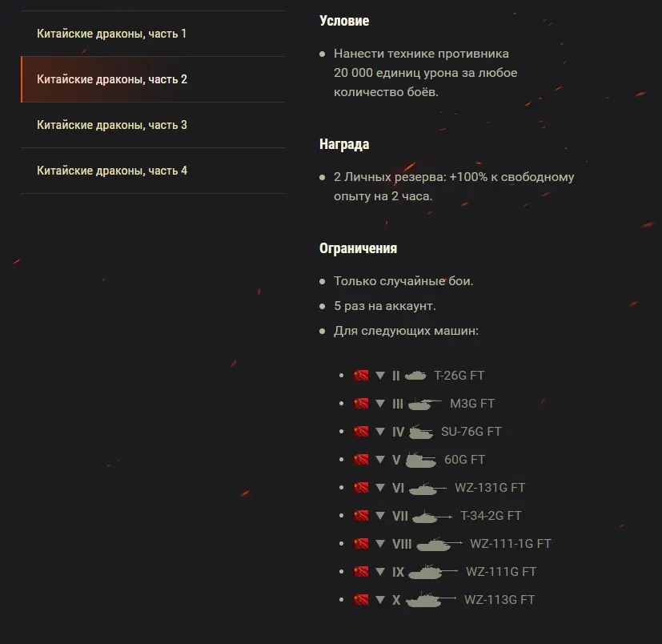The image size is (662, 644).
Task: Click the China flag beside WZ-113G FT
Action: [361, 600]
